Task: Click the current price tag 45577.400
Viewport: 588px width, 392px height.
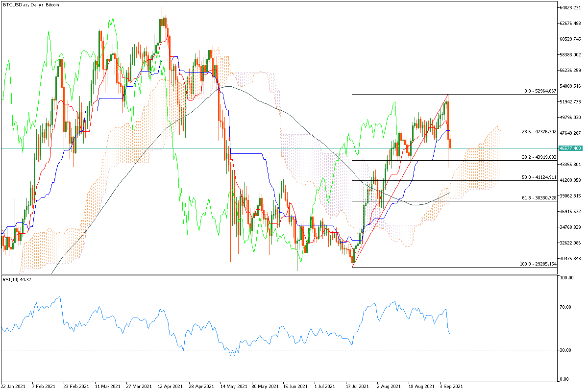Action: (570, 148)
